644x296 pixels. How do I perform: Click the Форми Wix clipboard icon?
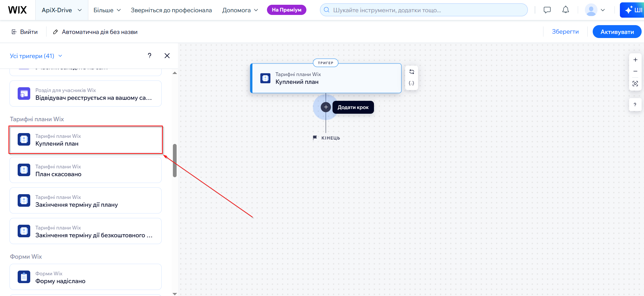[24, 277]
